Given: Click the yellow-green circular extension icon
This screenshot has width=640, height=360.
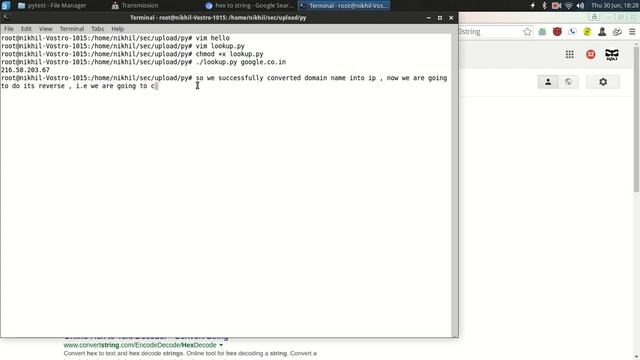Looking at the screenshot, I should pos(587,31).
